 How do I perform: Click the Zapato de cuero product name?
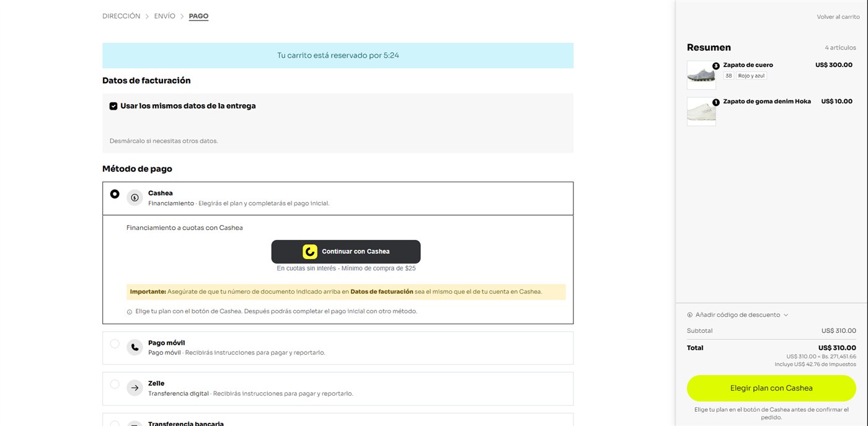(x=748, y=65)
